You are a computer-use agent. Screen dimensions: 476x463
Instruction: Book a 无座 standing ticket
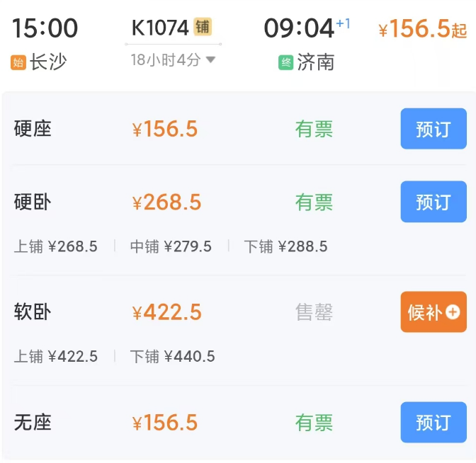point(433,423)
